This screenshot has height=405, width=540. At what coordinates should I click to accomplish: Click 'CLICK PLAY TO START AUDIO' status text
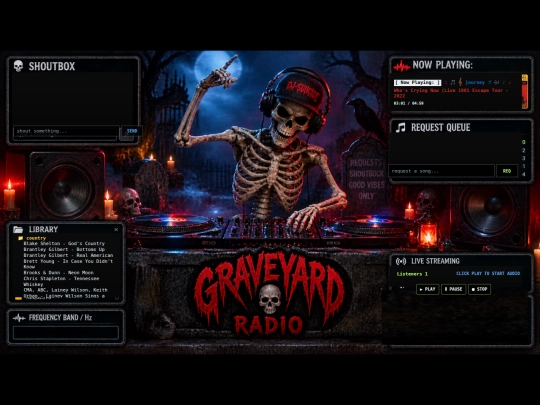click(x=488, y=273)
